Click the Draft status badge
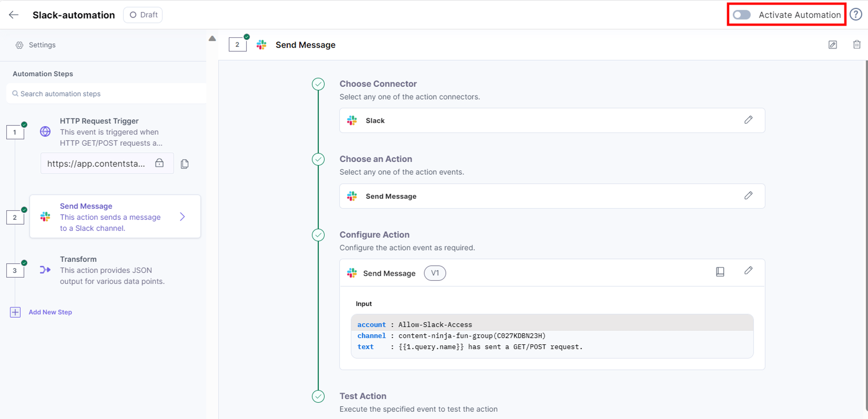868x419 pixels. [x=143, y=15]
